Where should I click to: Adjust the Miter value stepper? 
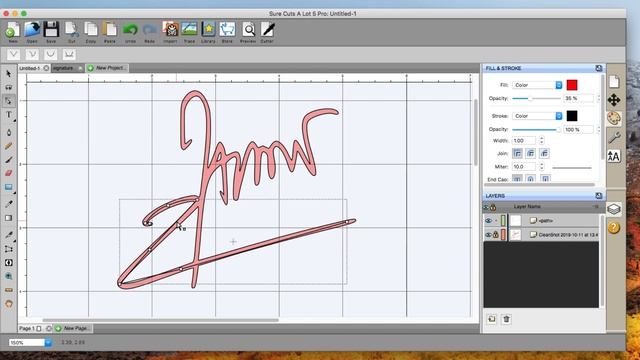click(542, 167)
